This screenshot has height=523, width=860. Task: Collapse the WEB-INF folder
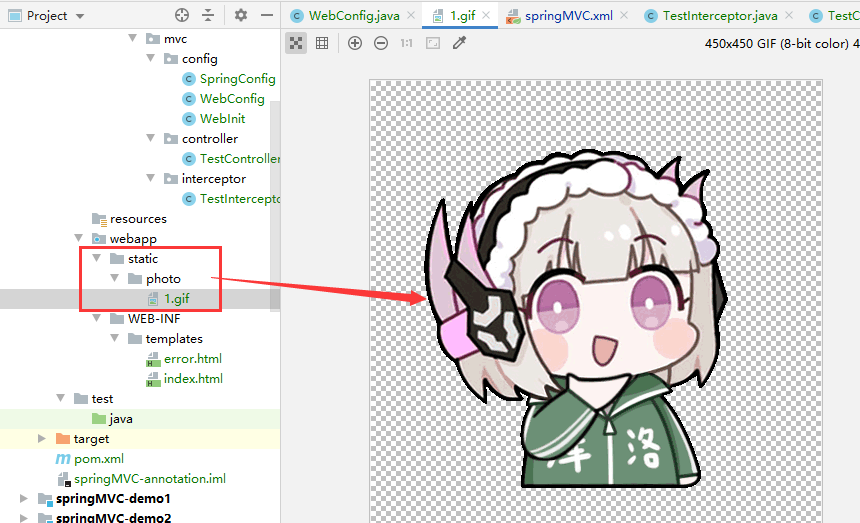[x=97, y=318]
